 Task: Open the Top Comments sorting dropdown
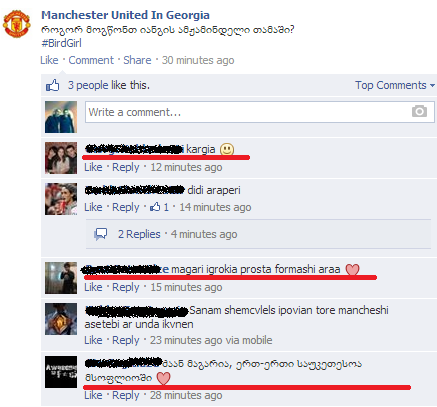click(395, 85)
